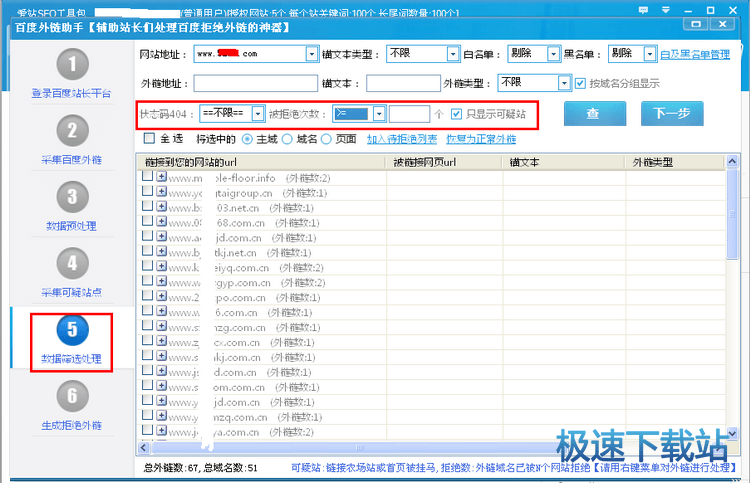Click step 5 blue circle icon

point(72,329)
